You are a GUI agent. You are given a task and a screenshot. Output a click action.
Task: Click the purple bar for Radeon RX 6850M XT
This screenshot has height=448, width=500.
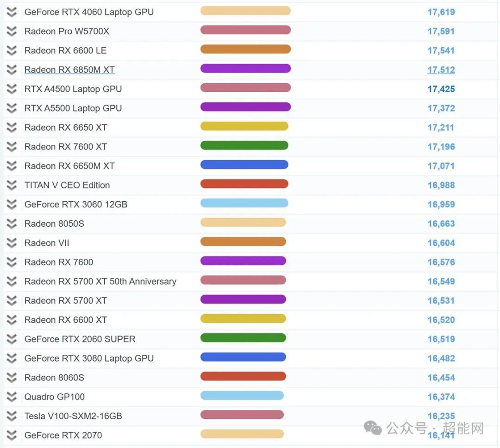pyautogui.click(x=245, y=68)
